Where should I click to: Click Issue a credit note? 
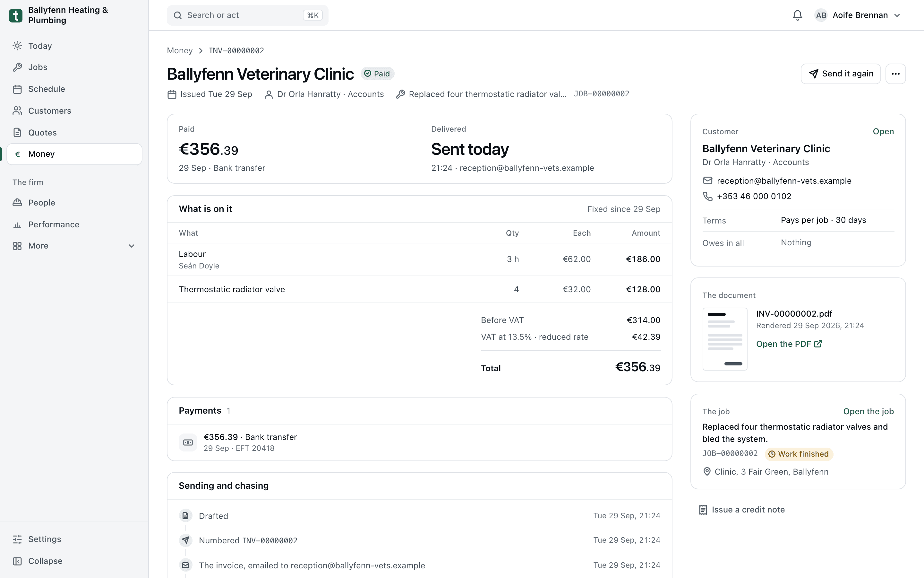point(742,510)
